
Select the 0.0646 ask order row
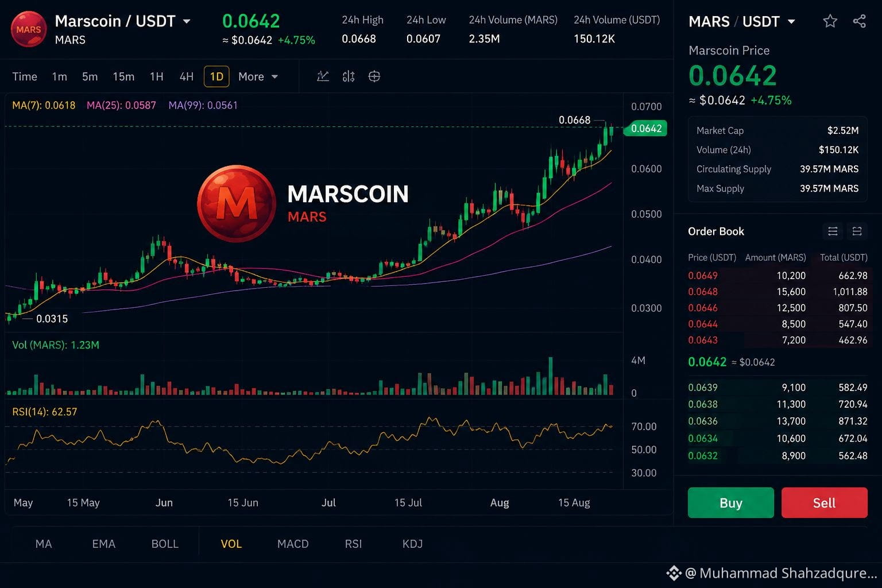click(777, 308)
